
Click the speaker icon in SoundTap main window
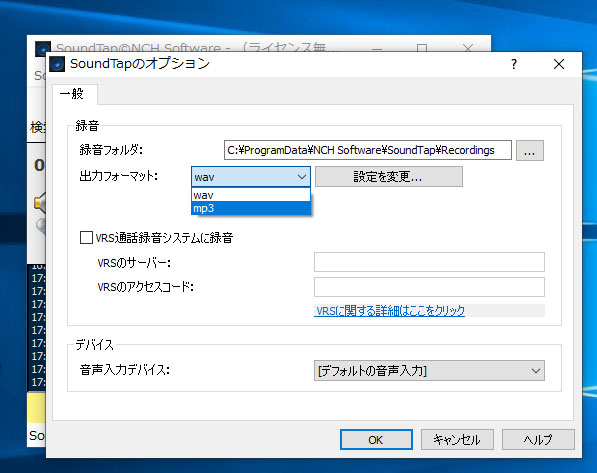pos(40,203)
